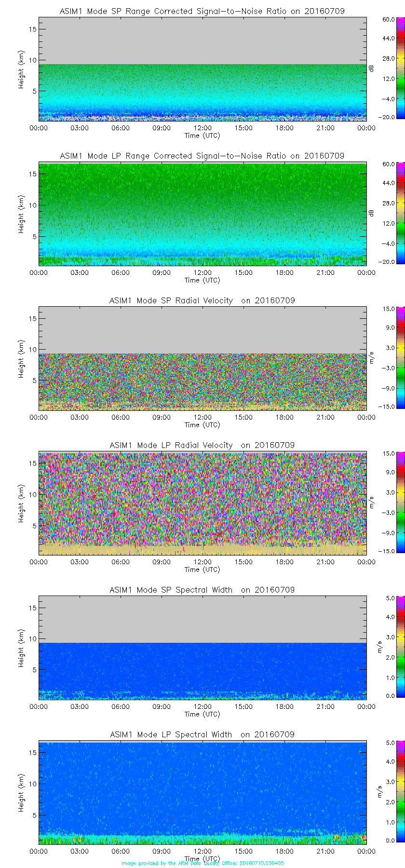
Task: Click the LP Radial Velocity plot title
Action: point(202,445)
